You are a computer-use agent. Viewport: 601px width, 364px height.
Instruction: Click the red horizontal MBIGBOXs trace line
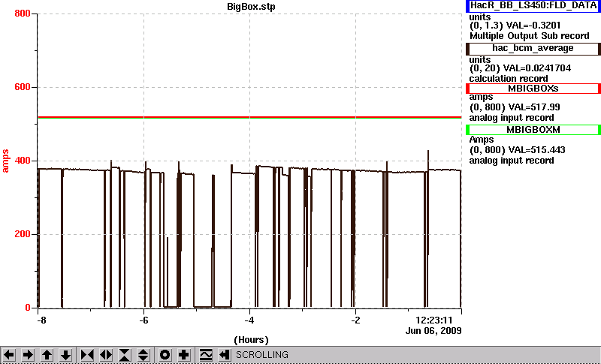pos(249,117)
